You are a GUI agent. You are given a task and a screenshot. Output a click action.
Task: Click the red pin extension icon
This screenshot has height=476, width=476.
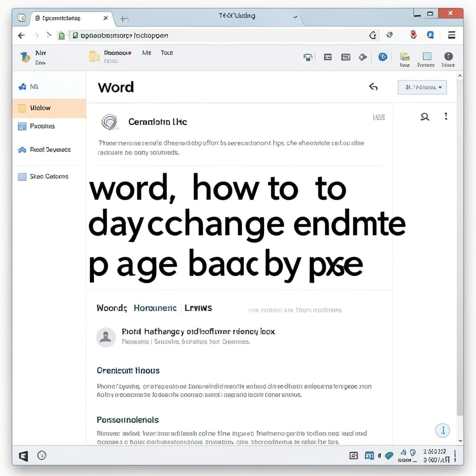pos(413,35)
